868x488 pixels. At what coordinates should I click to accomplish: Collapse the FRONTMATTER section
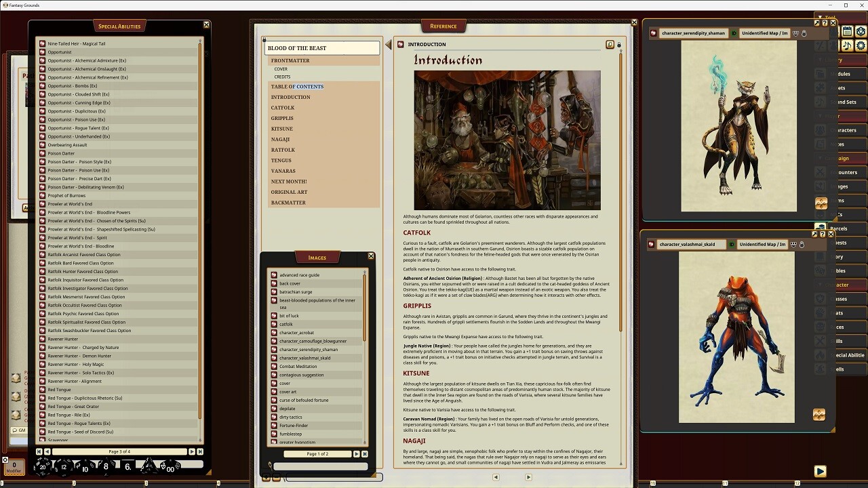click(290, 60)
